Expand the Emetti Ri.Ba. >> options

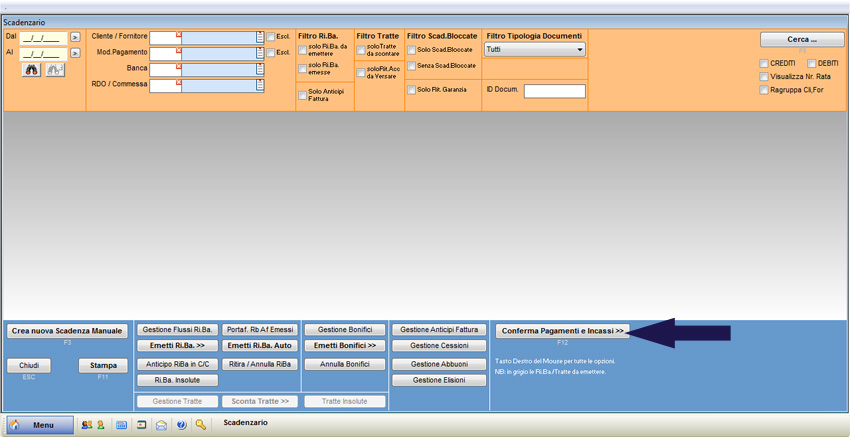click(x=176, y=346)
